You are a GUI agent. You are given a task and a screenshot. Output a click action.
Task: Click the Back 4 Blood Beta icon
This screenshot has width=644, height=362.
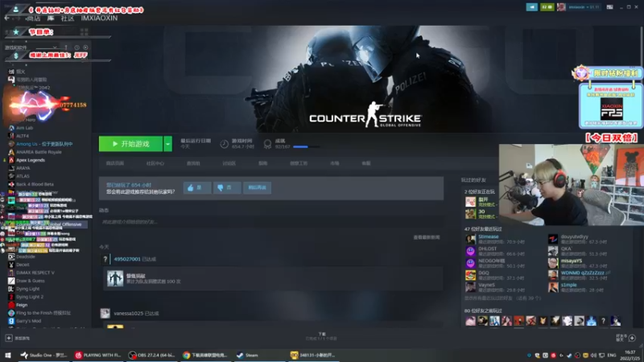point(11,184)
